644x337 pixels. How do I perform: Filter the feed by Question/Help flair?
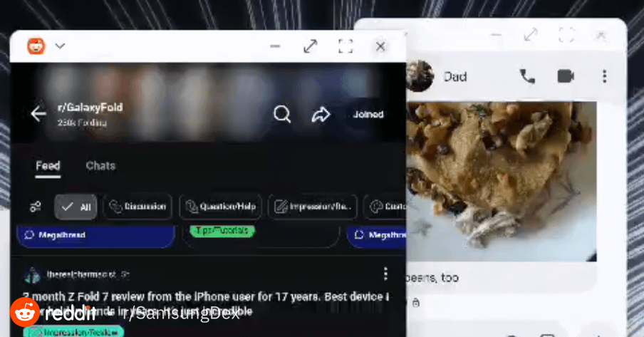(x=220, y=207)
